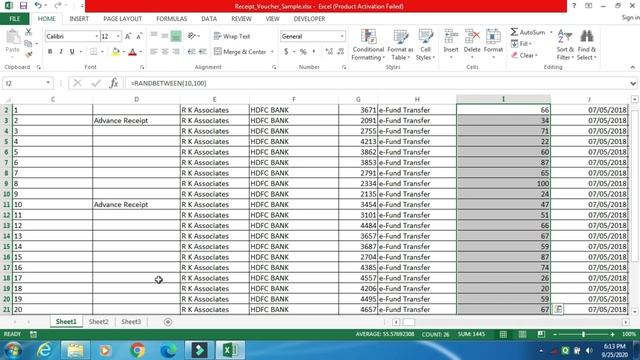The width and height of the screenshot is (640, 360).
Task: Open Merge & Center dropdown arrow
Action: tap(272, 52)
